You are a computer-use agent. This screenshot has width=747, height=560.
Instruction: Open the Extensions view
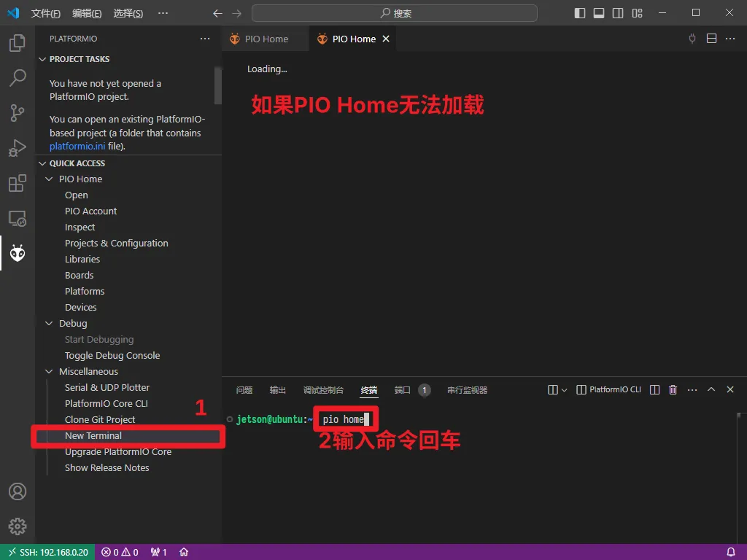click(x=18, y=183)
